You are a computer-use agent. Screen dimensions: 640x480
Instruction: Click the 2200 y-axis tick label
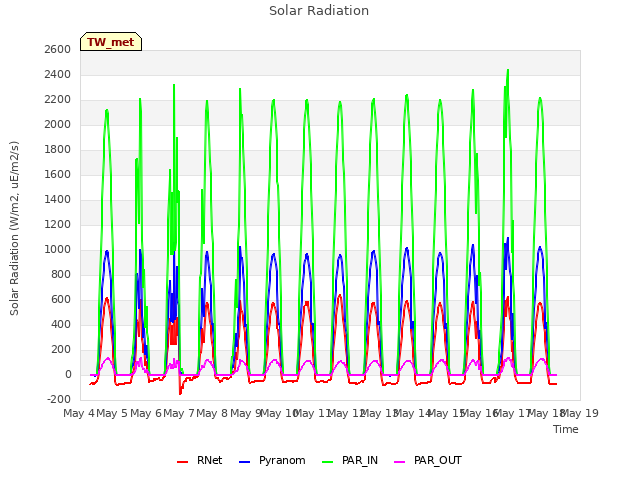[58, 100]
